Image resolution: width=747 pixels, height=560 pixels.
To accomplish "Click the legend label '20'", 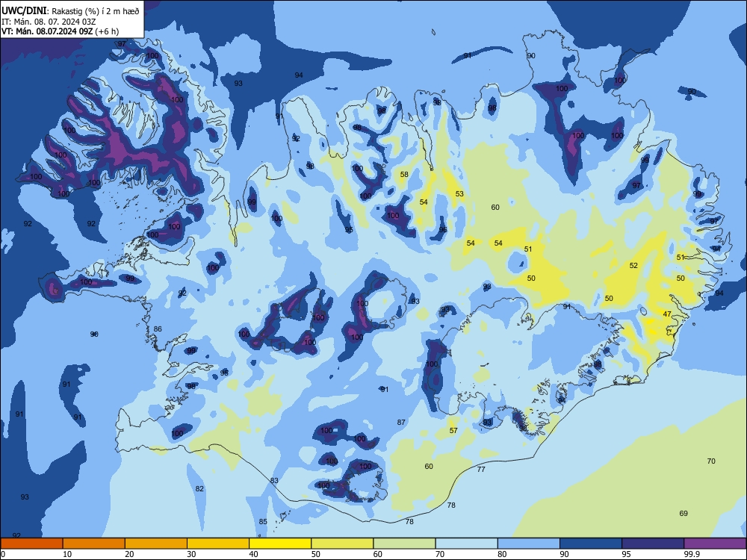I will 129,554.
